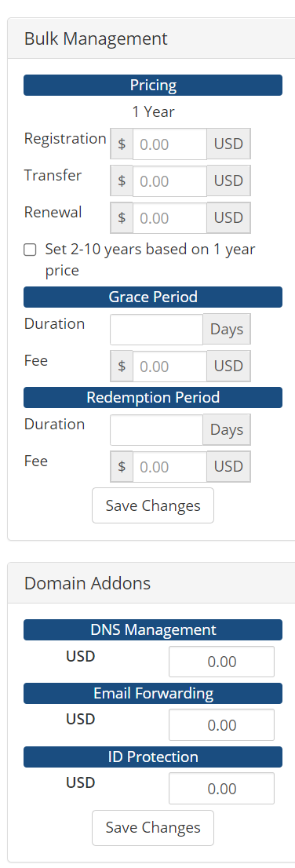Click the Pricing section header bar
The image size is (295, 868).
153,86
